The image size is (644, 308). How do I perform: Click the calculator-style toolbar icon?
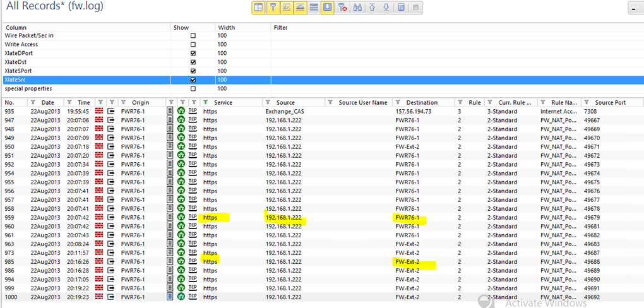point(402,8)
